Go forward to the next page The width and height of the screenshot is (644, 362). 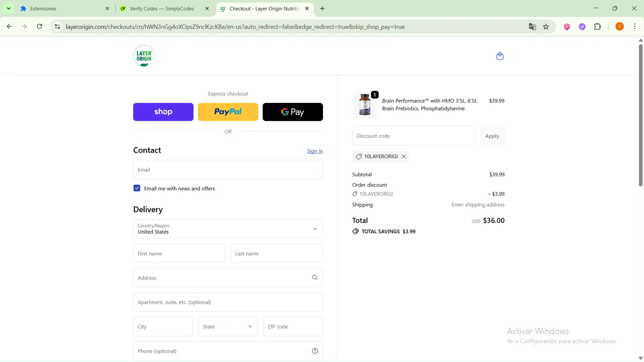pos(24,27)
